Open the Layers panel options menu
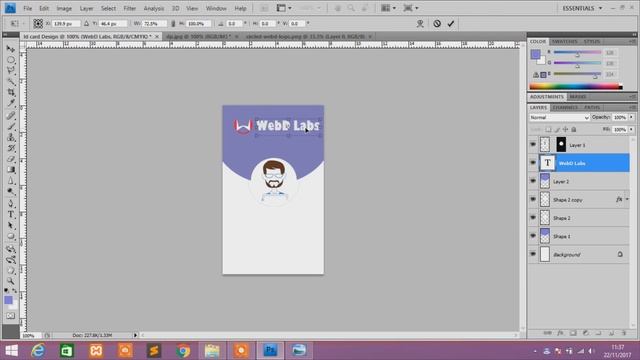Image resolution: width=640 pixels, height=360 pixels. tap(632, 107)
